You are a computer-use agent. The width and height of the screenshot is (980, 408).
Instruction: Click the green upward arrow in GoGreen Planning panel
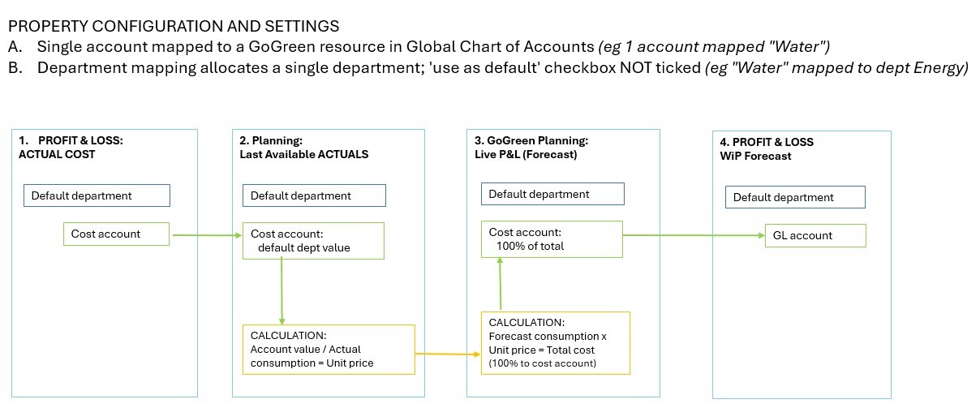click(501, 284)
